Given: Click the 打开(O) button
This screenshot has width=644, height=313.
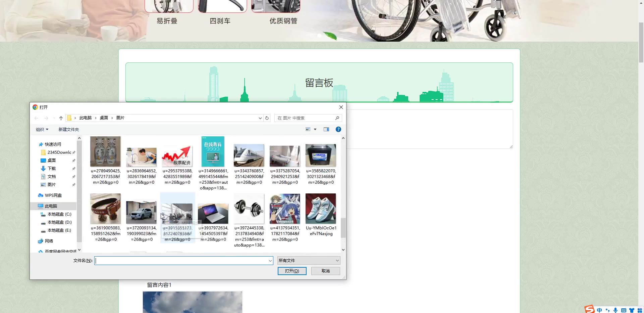Looking at the screenshot, I should (x=292, y=271).
